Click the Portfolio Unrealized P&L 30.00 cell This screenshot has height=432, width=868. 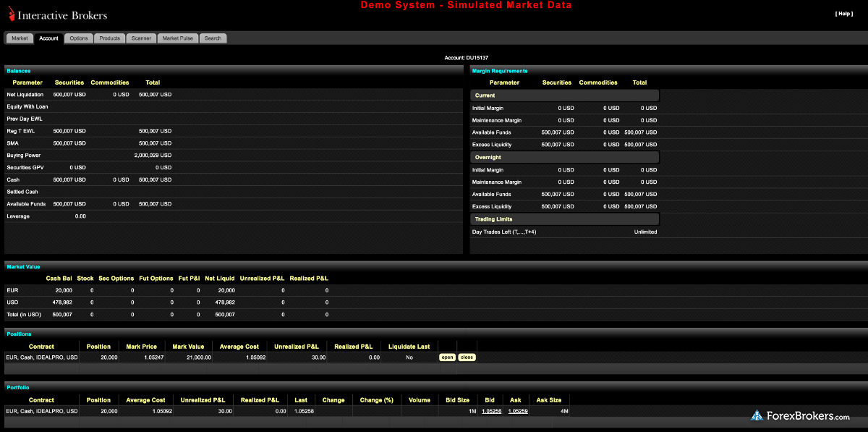click(224, 411)
